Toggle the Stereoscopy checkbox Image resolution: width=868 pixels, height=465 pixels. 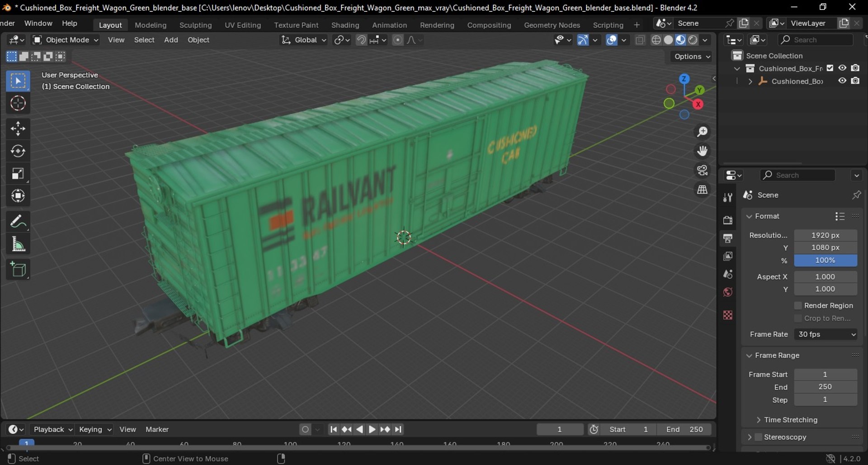click(759, 437)
